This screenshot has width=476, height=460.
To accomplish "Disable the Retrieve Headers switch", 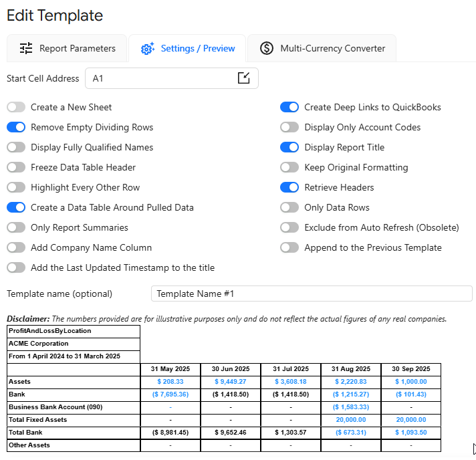I will tap(289, 187).
